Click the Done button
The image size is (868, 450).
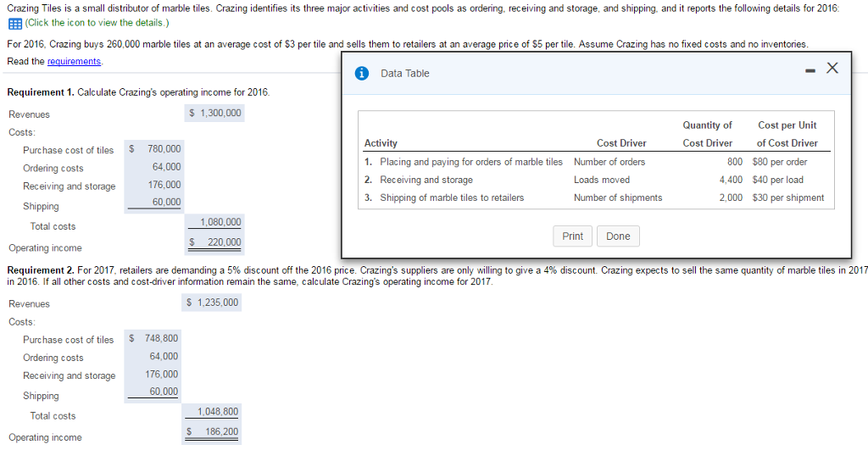tap(618, 236)
